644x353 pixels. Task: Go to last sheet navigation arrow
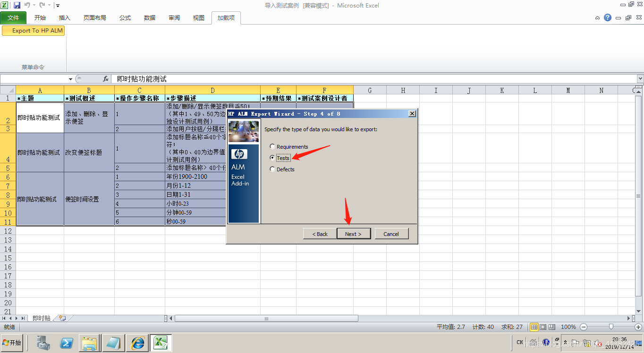[24, 319]
